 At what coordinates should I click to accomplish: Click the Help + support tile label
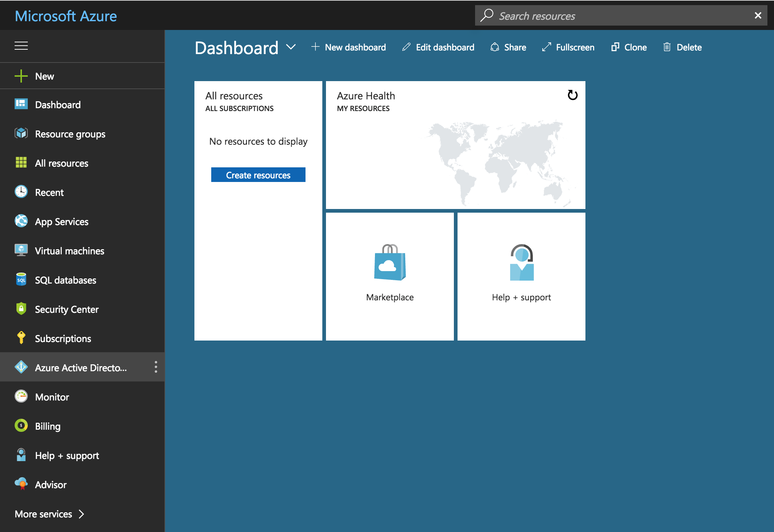[521, 297]
